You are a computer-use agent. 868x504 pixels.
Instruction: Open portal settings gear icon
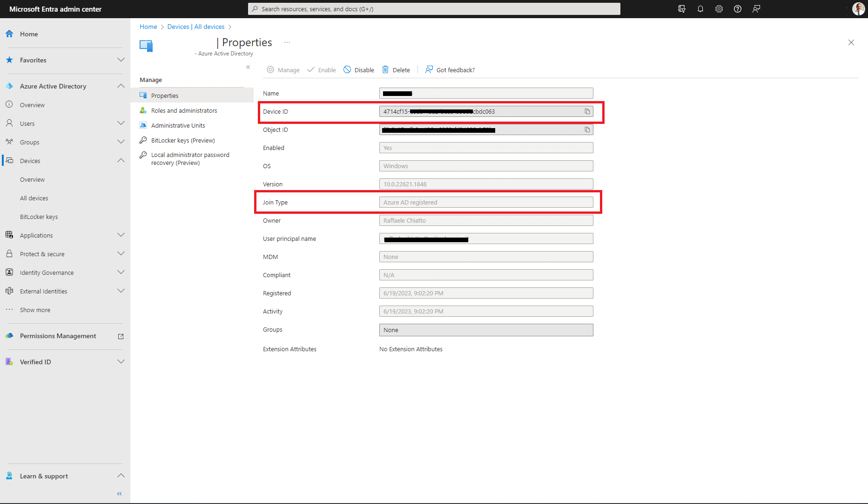click(719, 9)
